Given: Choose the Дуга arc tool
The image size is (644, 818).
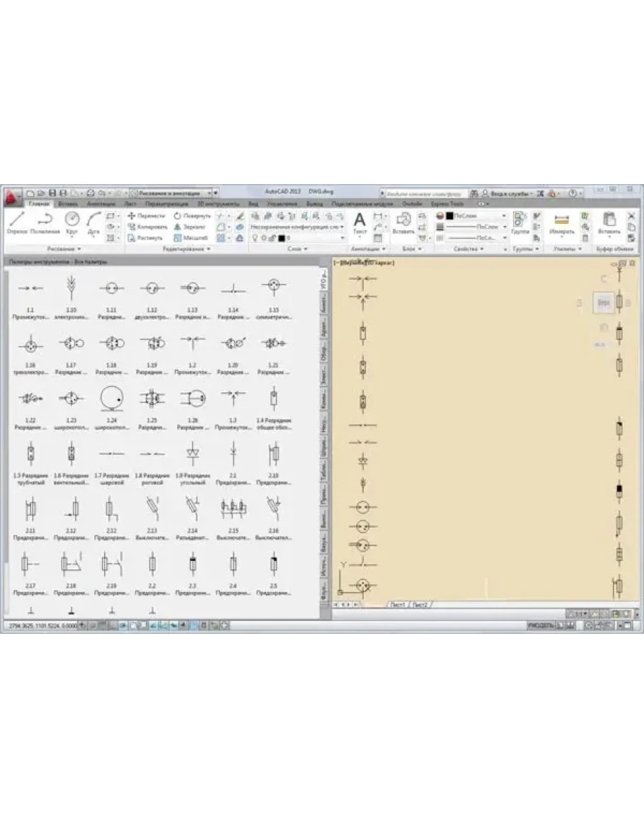Looking at the screenshot, I should point(93,220).
